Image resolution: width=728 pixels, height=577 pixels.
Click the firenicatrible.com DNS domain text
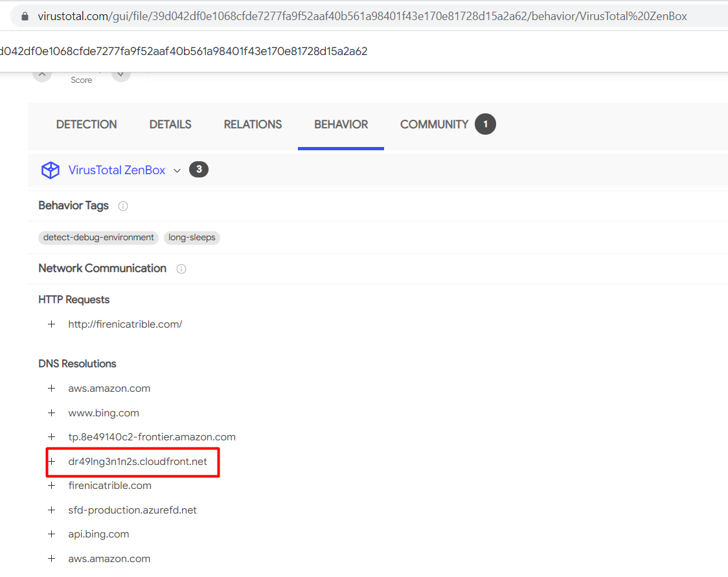point(109,486)
